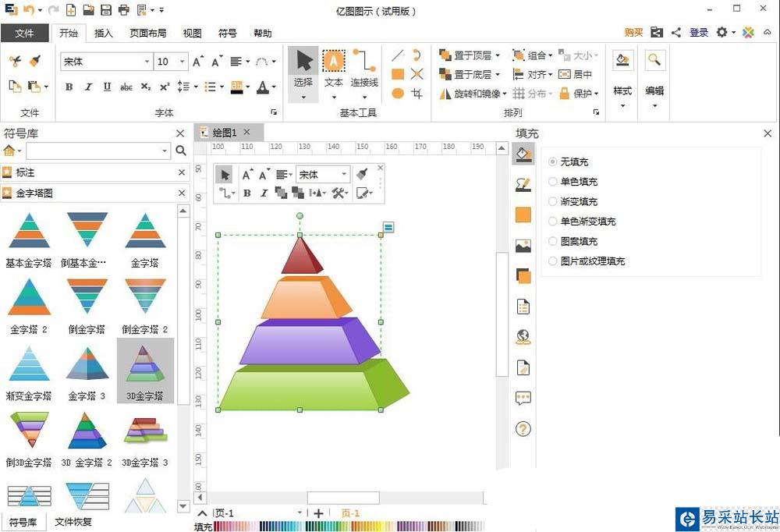
Task: Click the picture icon in side panel
Action: (523, 246)
